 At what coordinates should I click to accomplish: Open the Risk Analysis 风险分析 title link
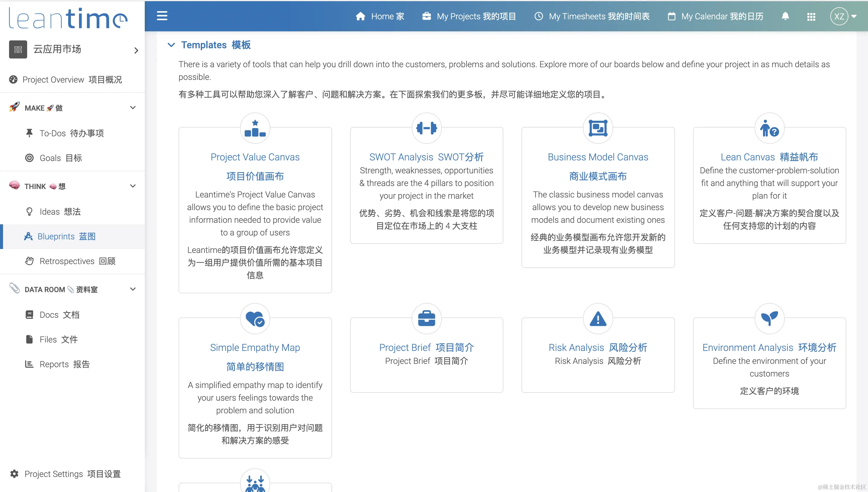[x=598, y=347]
